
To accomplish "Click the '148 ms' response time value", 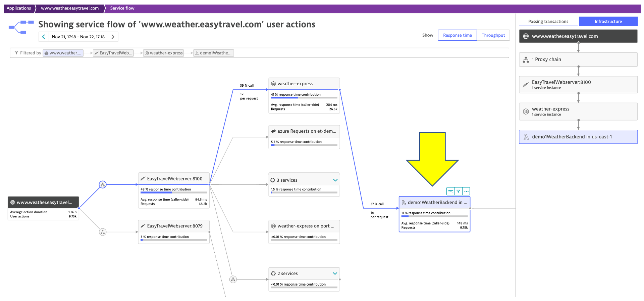I will 462,223.
